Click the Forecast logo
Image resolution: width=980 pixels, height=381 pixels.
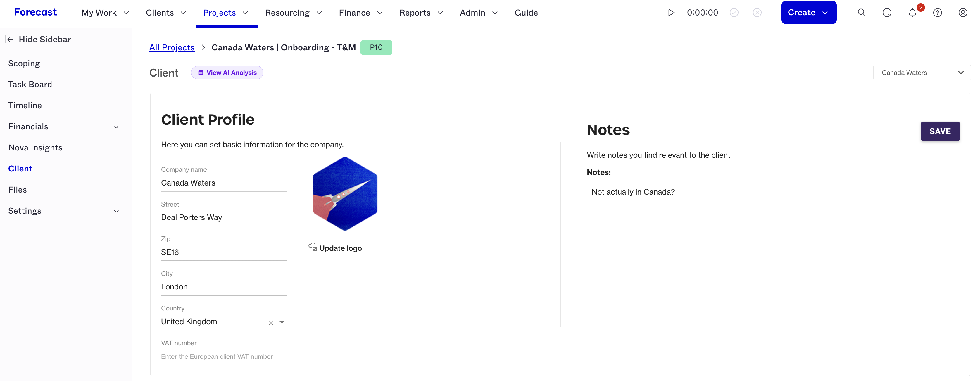[x=35, y=12]
